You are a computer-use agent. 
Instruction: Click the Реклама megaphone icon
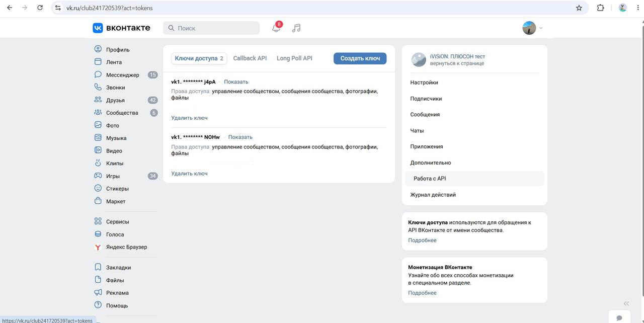(x=98, y=293)
